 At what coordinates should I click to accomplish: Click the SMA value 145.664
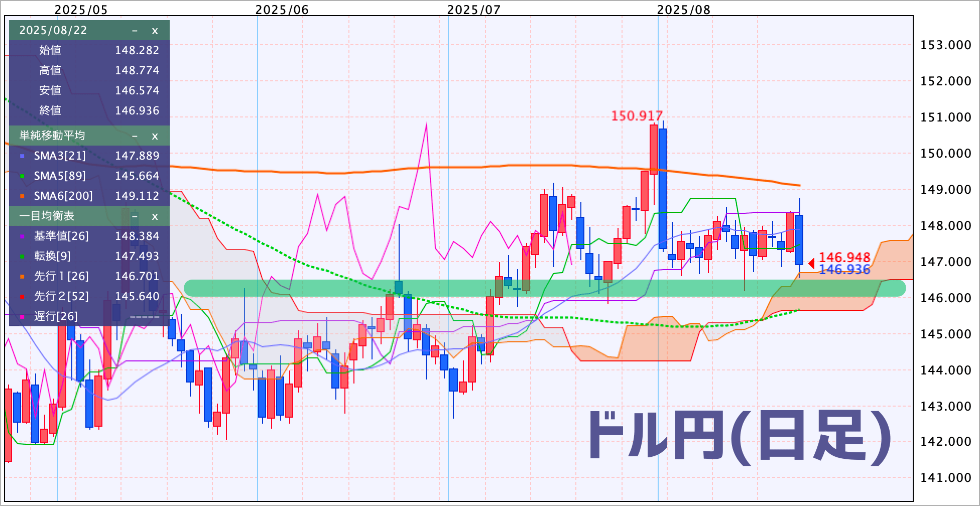[x=137, y=176]
